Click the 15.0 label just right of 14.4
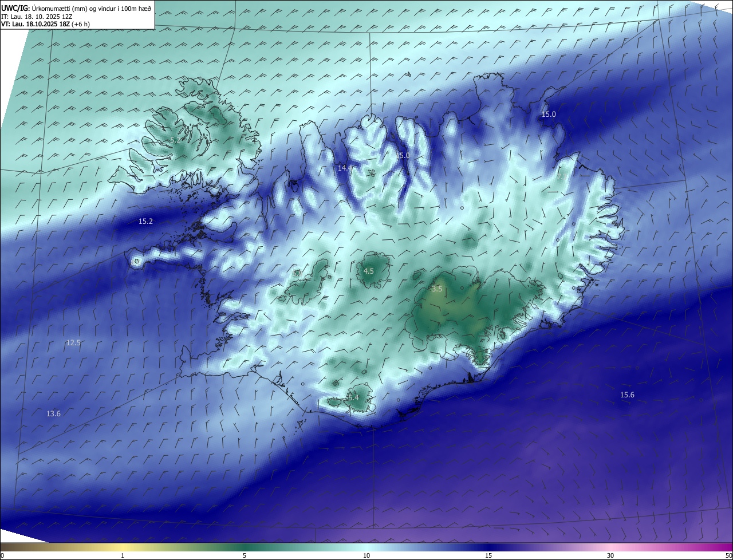 (404, 155)
